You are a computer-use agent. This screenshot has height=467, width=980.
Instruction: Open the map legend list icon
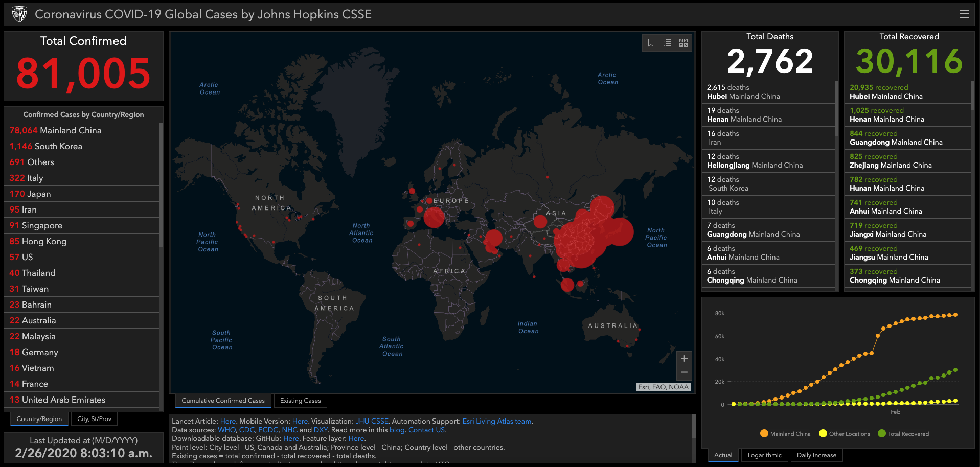coord(667,43)
